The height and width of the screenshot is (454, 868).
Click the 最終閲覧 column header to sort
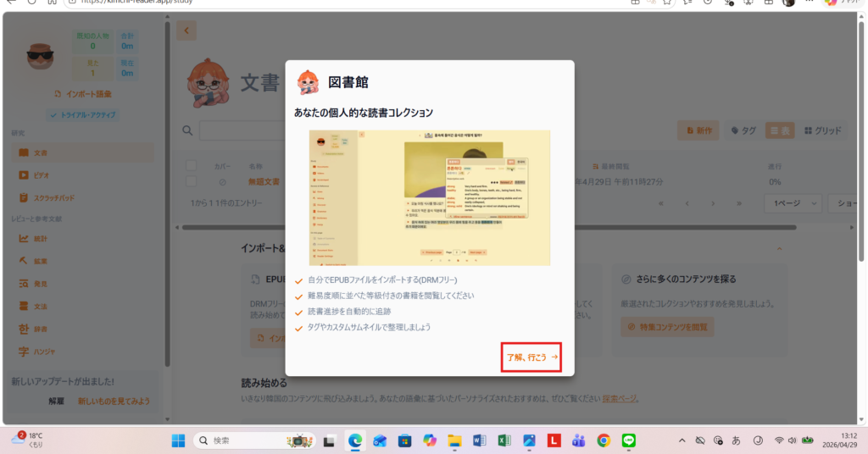pos(610,166)
